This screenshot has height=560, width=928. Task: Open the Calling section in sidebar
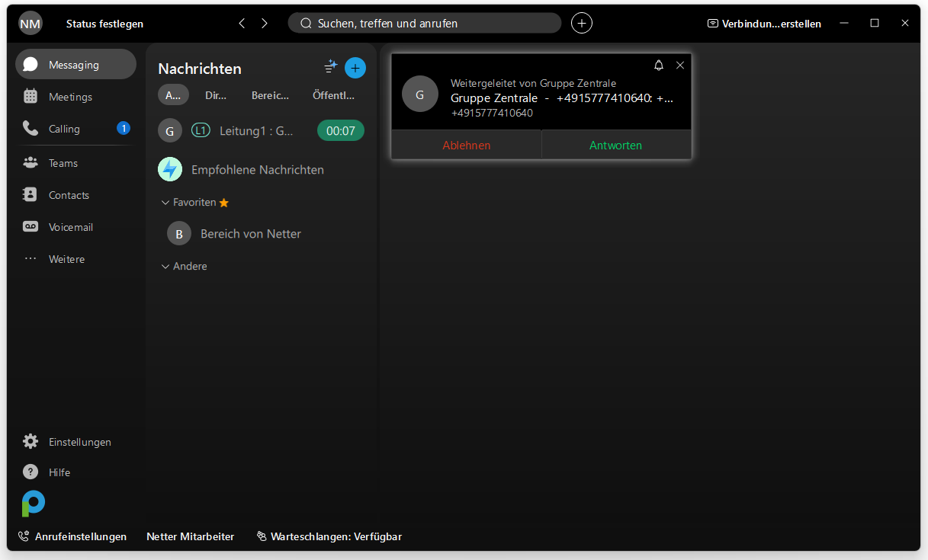[x=64, y=129]
